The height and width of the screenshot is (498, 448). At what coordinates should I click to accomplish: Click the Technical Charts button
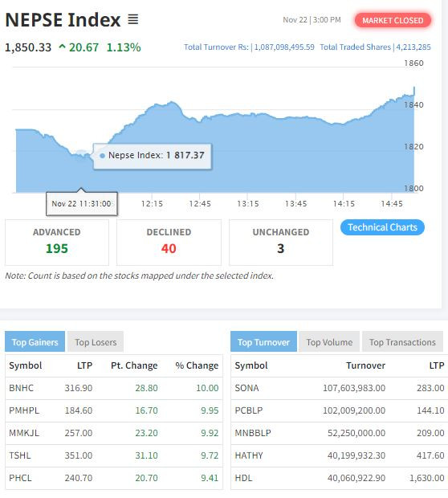[382, 227]
